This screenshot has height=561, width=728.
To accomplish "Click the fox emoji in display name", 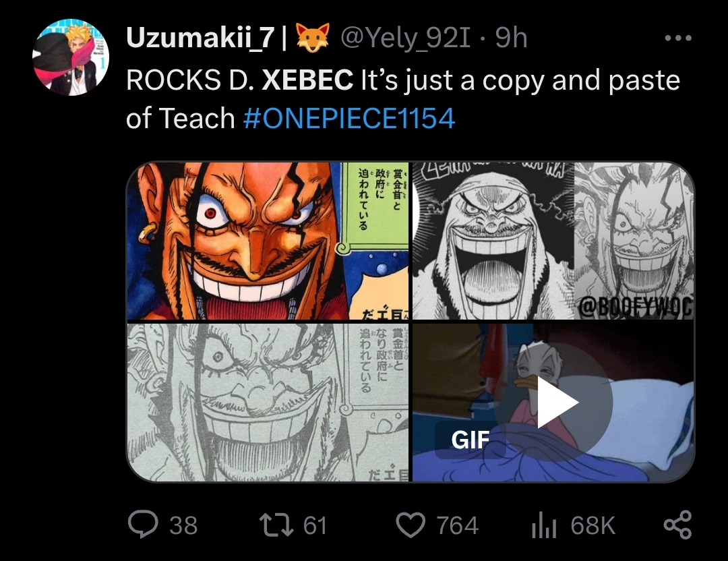I will tap(313, 37).
